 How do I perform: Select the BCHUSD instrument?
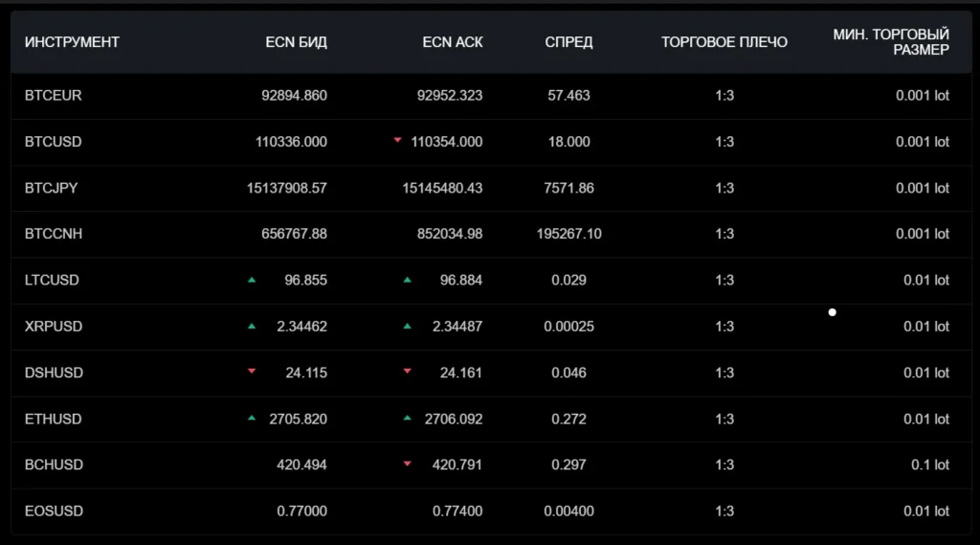54,465
